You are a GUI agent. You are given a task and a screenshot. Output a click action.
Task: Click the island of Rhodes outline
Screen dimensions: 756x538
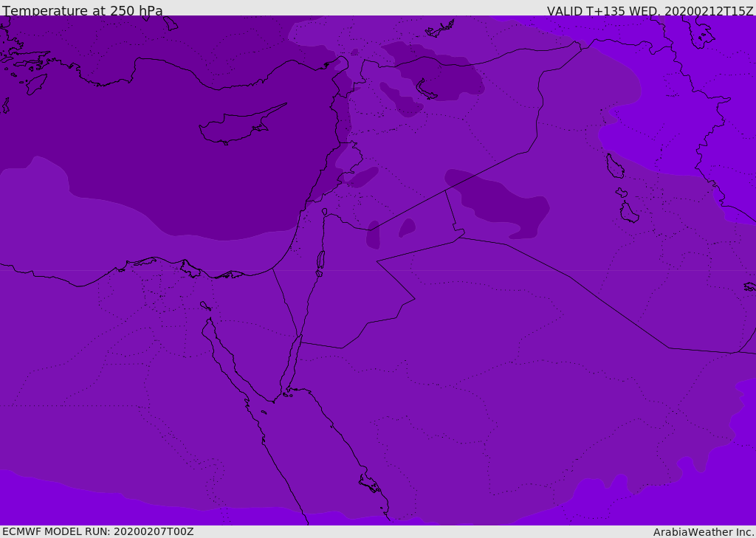[x=36, y=84]
